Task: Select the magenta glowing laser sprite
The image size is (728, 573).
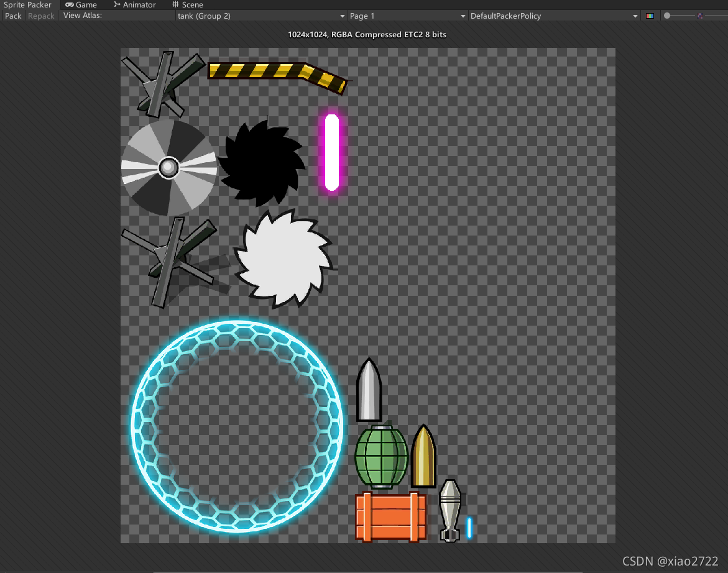Action: (332, 153)
